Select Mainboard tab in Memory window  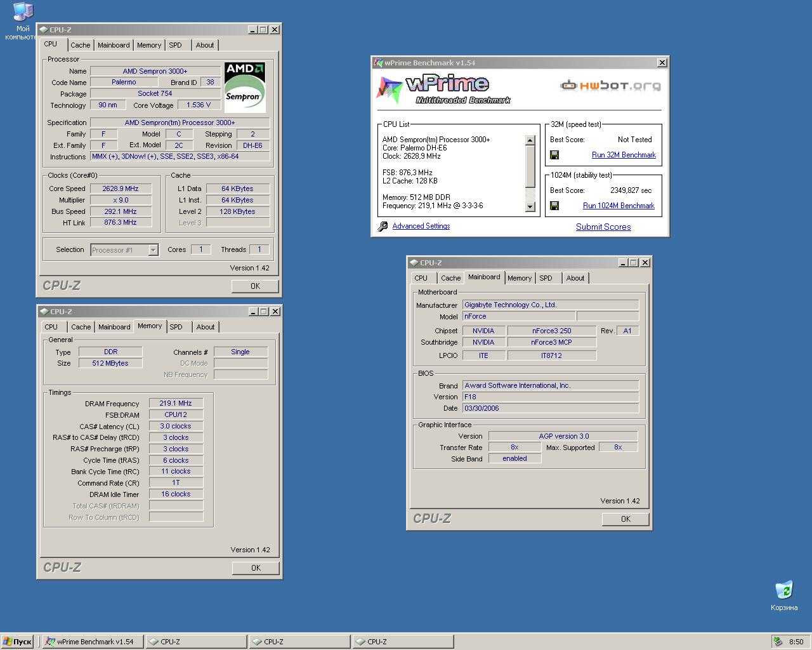coord(114,327)
